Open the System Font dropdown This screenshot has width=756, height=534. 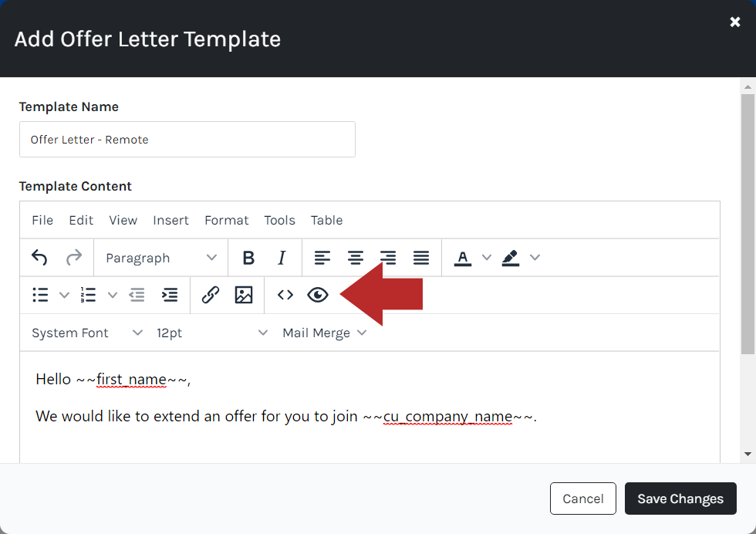(x=86, y=333)
